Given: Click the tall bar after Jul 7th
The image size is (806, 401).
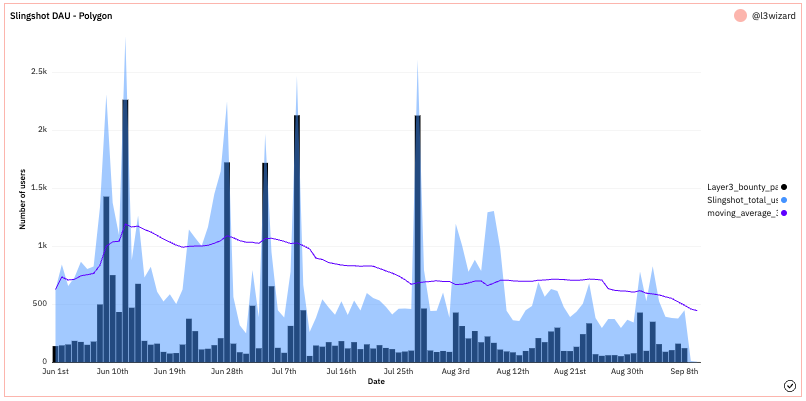Looking at the screenshot, I should coord(297,239).
